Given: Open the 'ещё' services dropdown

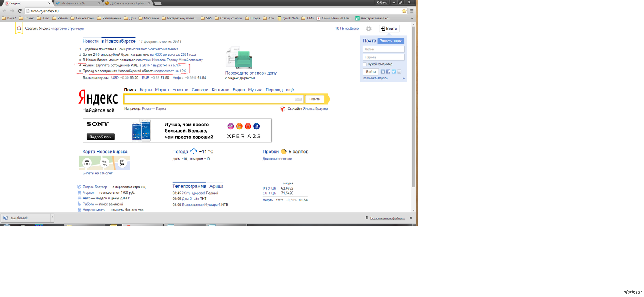Looking at the screenshot, I should (x=290, y=90).
